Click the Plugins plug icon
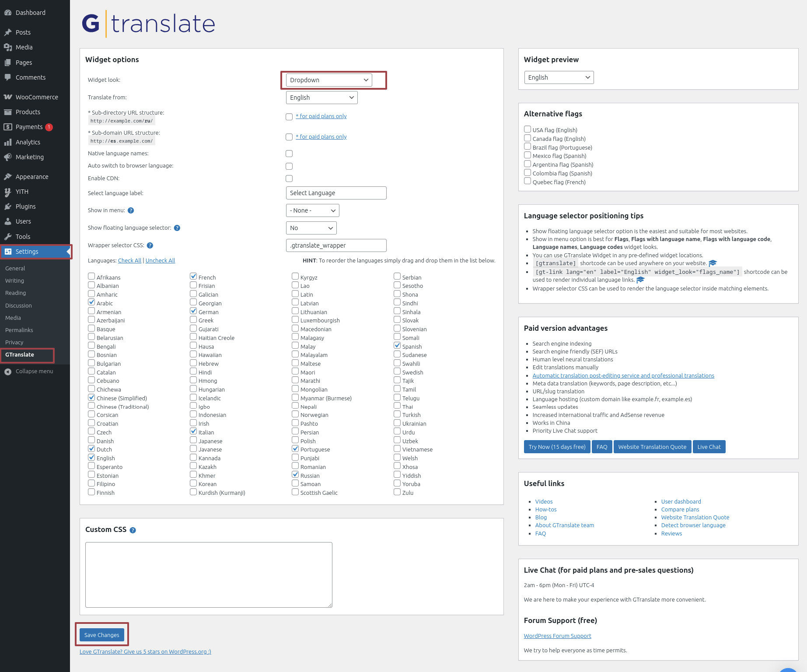The height and width of the screenshot is (672, 807). [x=8, y=206]
